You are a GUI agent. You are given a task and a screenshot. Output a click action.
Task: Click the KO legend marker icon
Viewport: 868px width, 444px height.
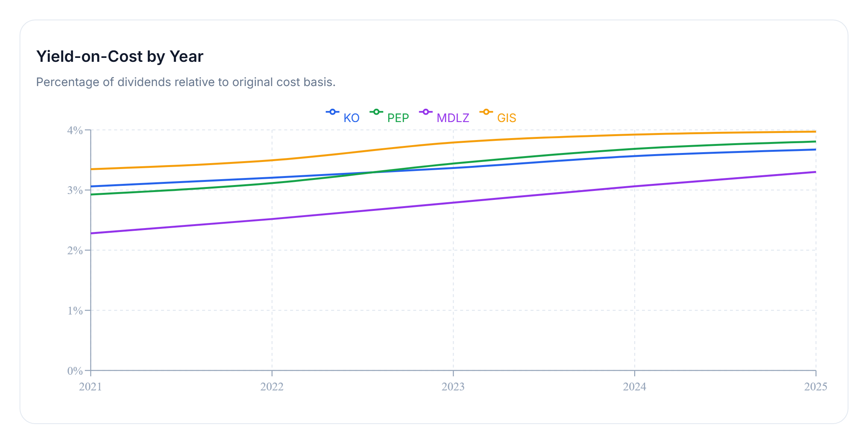click(x=332, y=112)
